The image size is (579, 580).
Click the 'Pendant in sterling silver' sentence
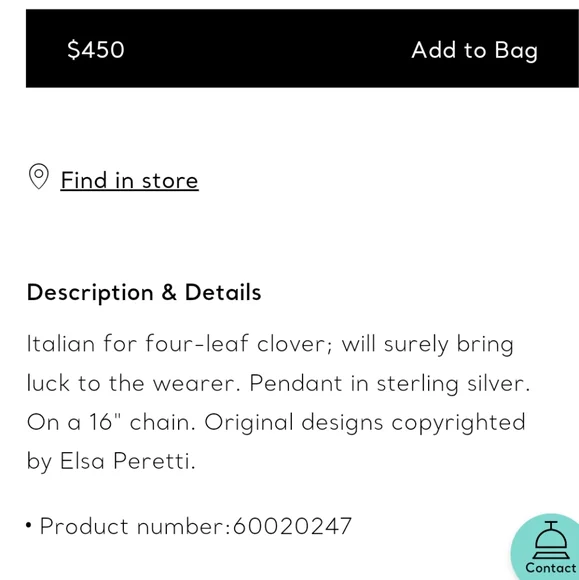point(390,383)
